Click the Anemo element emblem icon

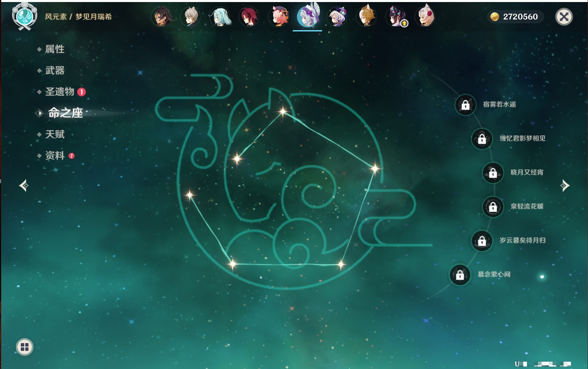click(x=24, y=16)
